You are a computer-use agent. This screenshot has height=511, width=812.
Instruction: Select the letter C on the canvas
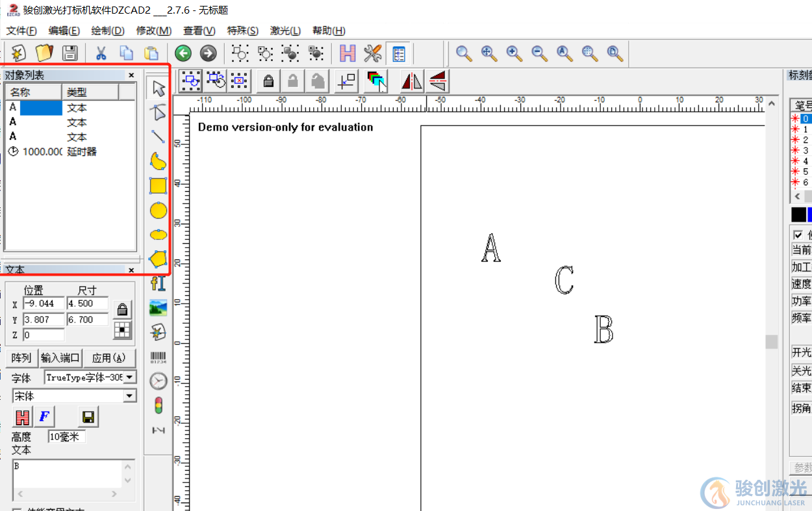pyautogui.click(x=564, y=280)
